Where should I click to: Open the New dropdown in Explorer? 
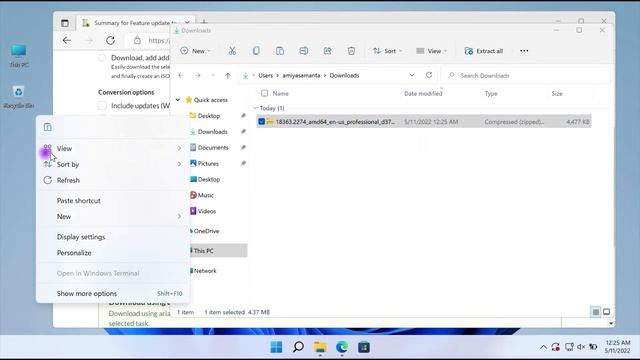195,51
